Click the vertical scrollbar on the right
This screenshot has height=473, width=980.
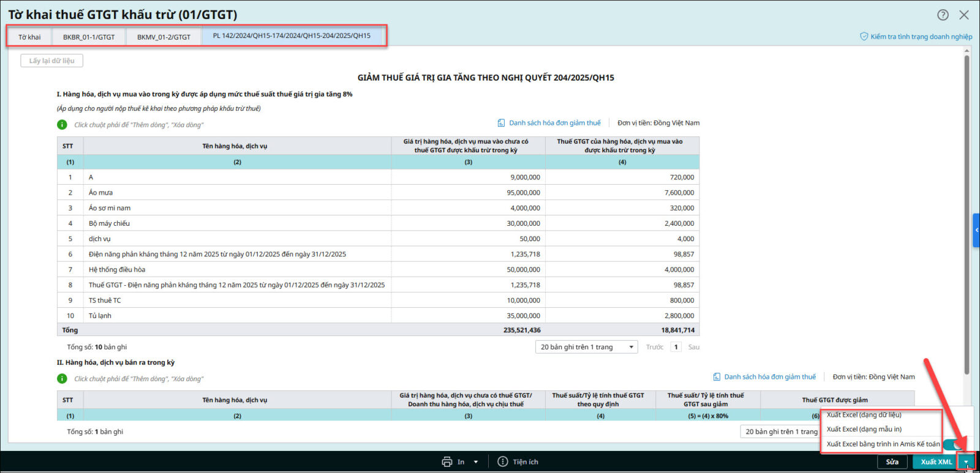click(967, 214)
